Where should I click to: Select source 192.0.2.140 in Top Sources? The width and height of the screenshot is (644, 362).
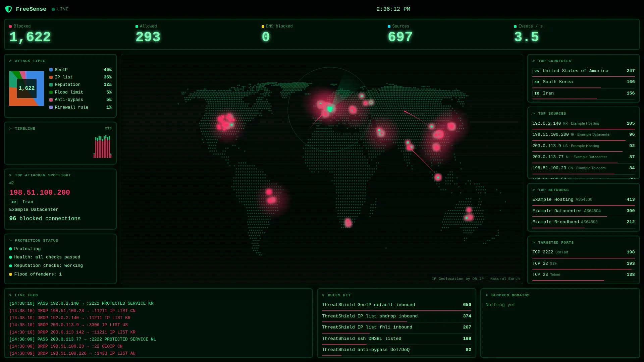[583, 124]
